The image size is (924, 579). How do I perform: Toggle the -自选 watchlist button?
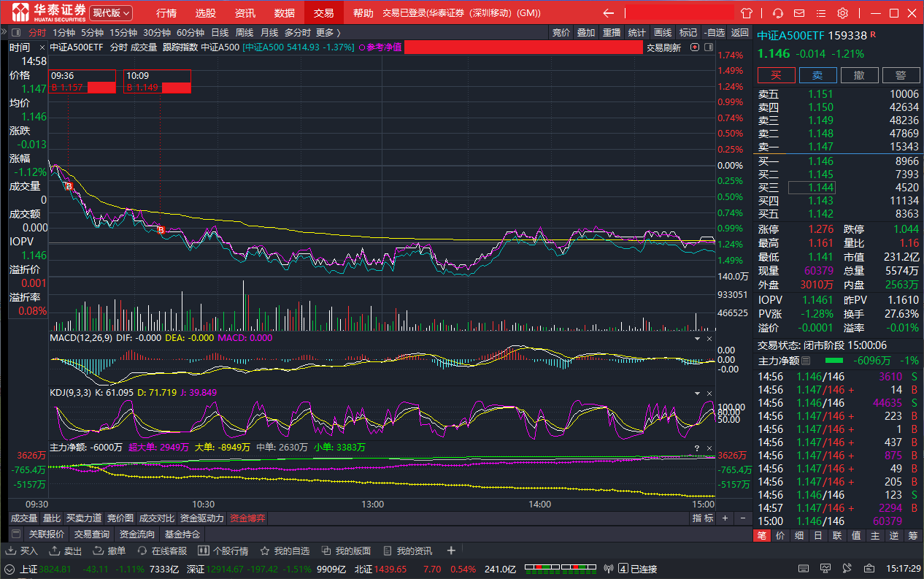pos(714,32)
